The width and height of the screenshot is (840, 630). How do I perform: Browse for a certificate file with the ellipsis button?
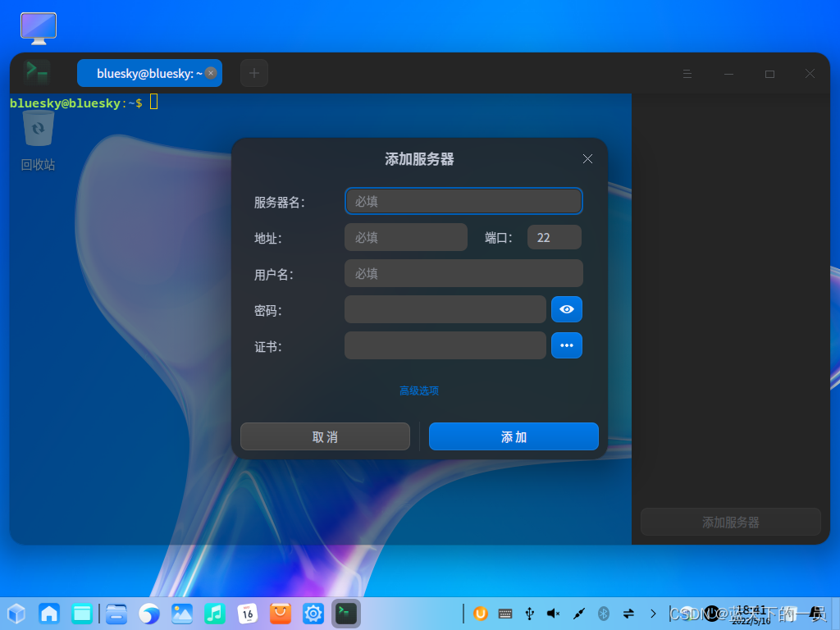pyautogui.click(x=566, y=345)
